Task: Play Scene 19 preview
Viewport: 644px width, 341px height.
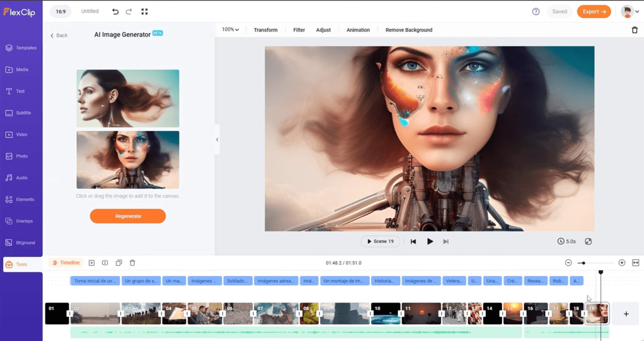Action: point(380,242)
